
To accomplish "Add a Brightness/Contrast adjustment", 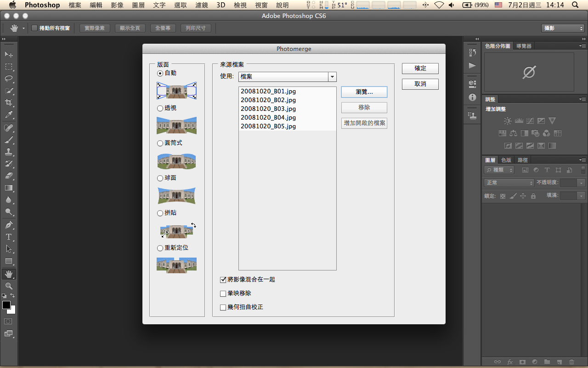I will tap(508, 121).
